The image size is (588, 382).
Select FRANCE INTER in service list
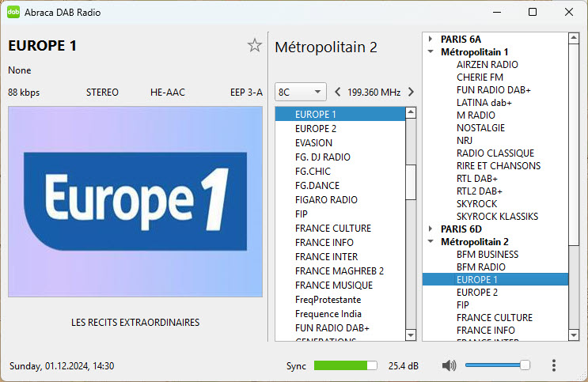(x=340, y=257)
